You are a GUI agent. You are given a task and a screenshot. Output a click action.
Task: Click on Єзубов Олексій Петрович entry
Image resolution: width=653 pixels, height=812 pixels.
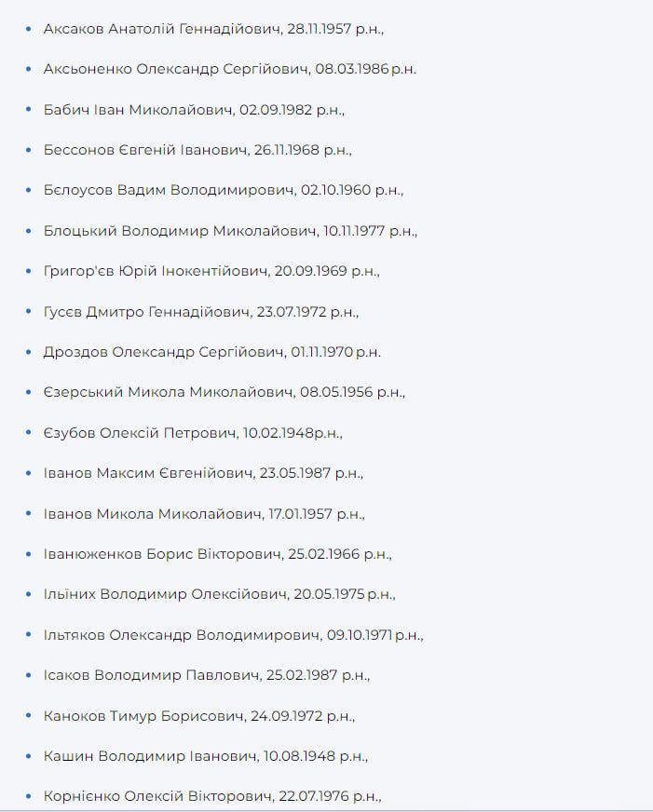coord(193,433)
